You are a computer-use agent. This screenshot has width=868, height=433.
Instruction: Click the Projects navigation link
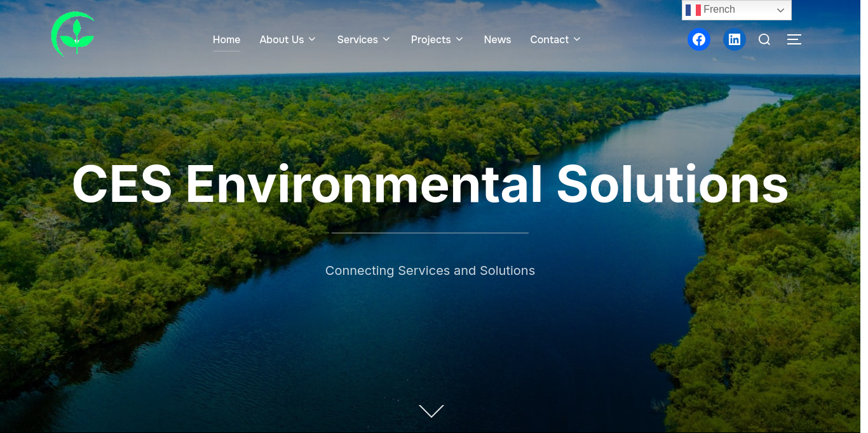[431, 39]
